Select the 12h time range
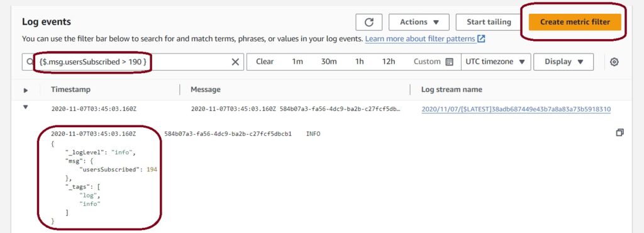Screen dimensions: 644x233 pyautogui.click(x=389, y=62)
